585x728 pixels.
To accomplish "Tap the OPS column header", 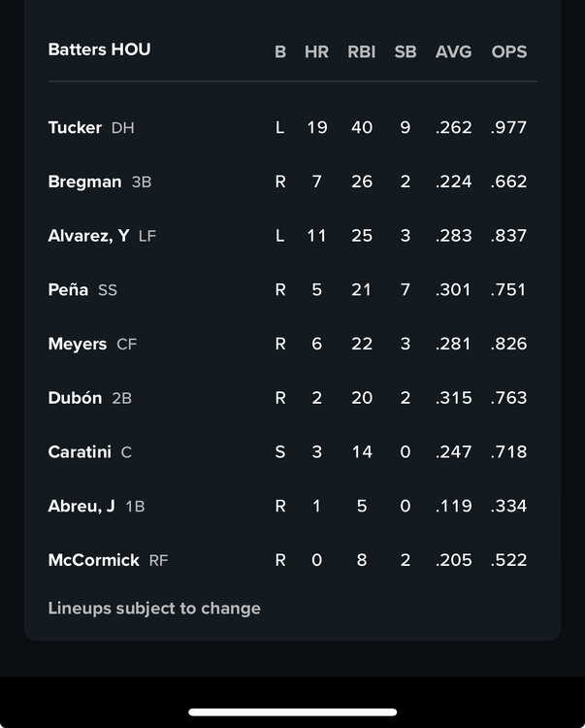I will pos(509,51).
